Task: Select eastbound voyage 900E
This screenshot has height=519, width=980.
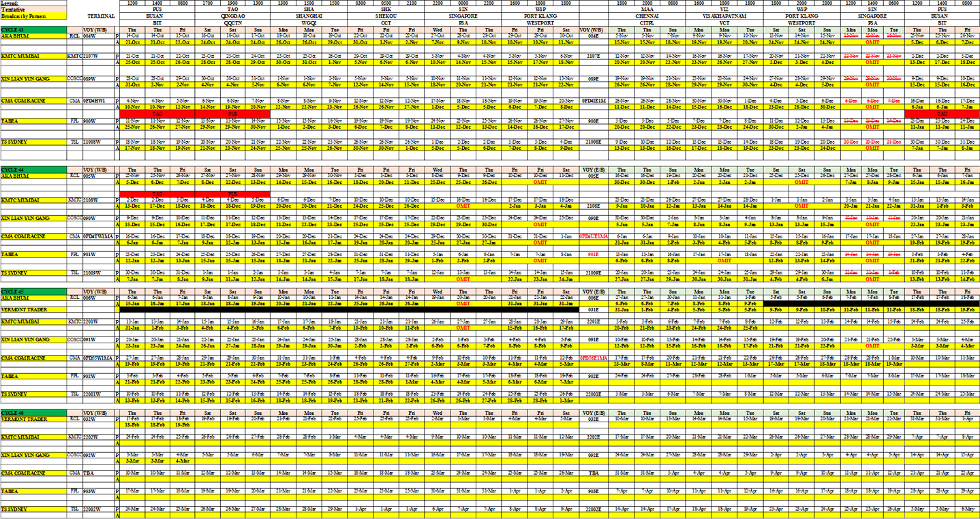Action: [x=594, y=121]
